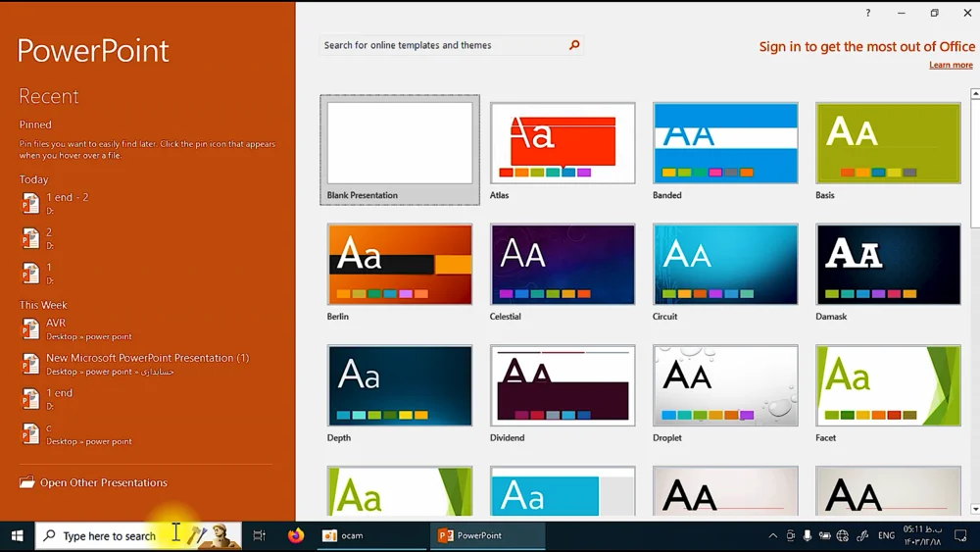Click the file icon beside recent file '2'
Viewport: 980px width, 552px height.
[x=30, y=238]
